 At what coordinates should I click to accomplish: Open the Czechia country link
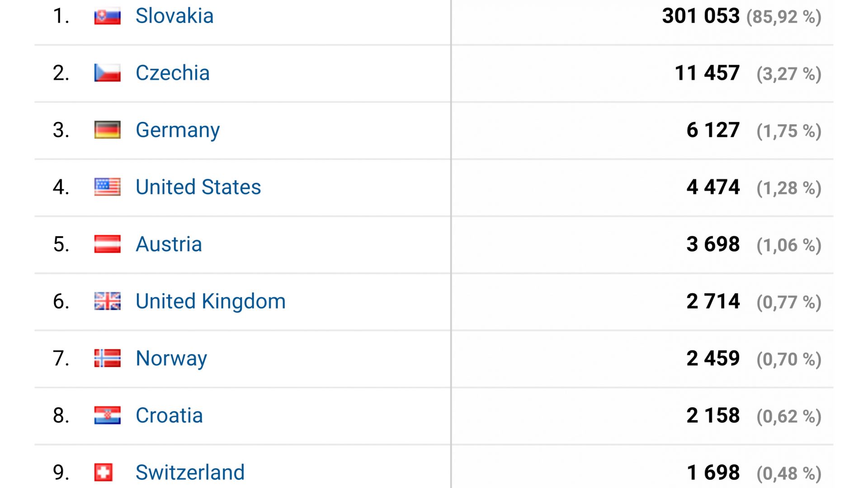coord(173,73)
